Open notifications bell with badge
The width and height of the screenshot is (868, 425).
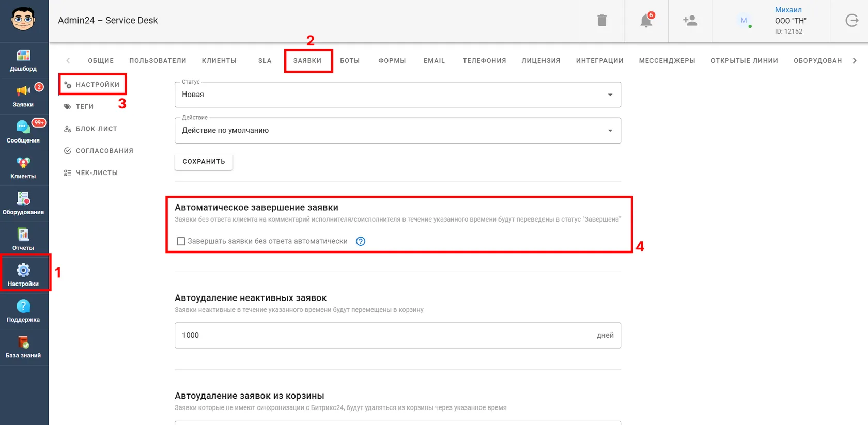tap(646, 20)
